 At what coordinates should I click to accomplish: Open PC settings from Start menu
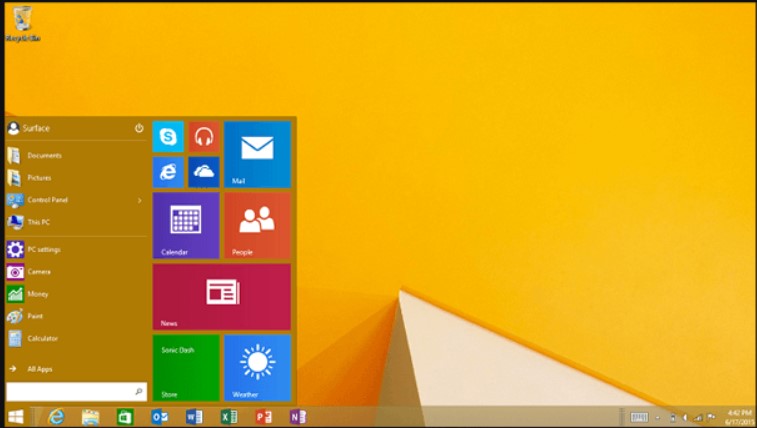76,249
